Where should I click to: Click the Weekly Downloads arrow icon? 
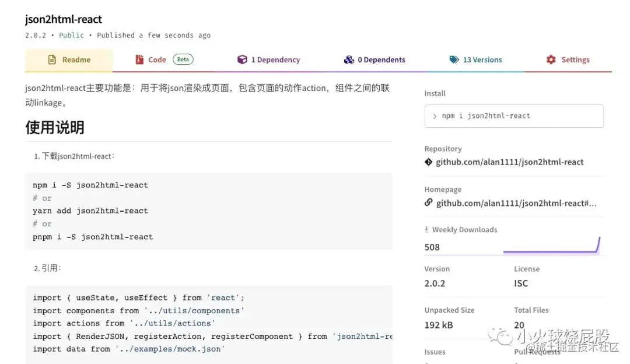(426, 229)
